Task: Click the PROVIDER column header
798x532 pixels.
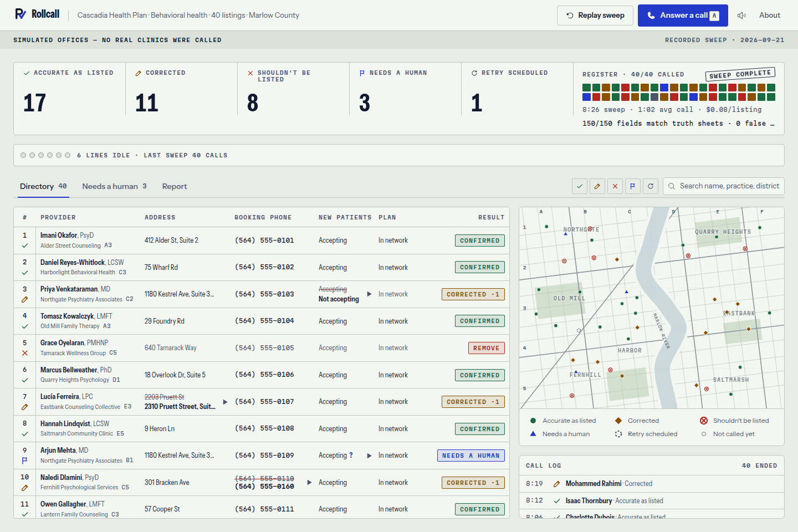Action: pos(58,218)
